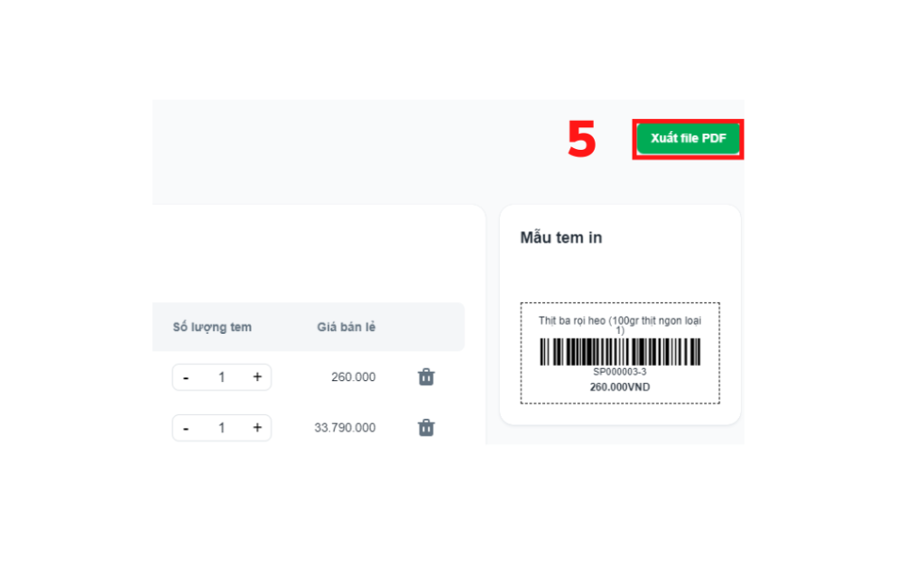Click the red step number 5
This screenshot has width=924, height=584.
coord(582,139)
